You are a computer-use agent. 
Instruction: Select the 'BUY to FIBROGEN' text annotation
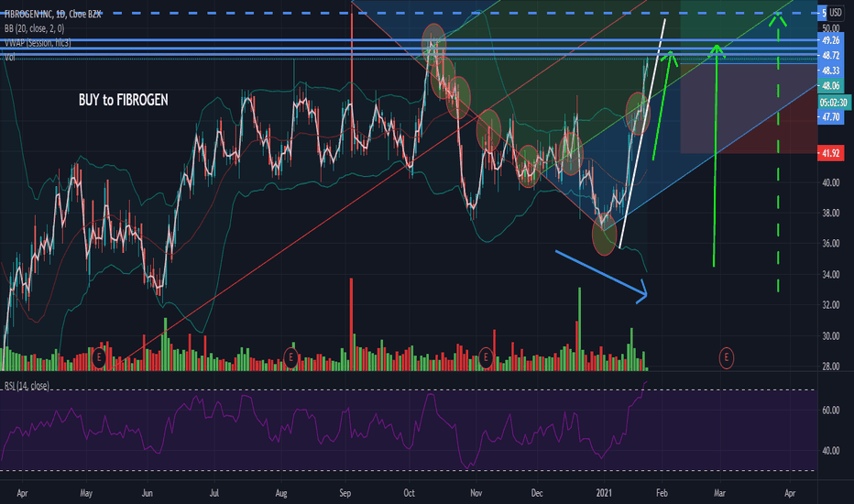(x=124, y=100)
